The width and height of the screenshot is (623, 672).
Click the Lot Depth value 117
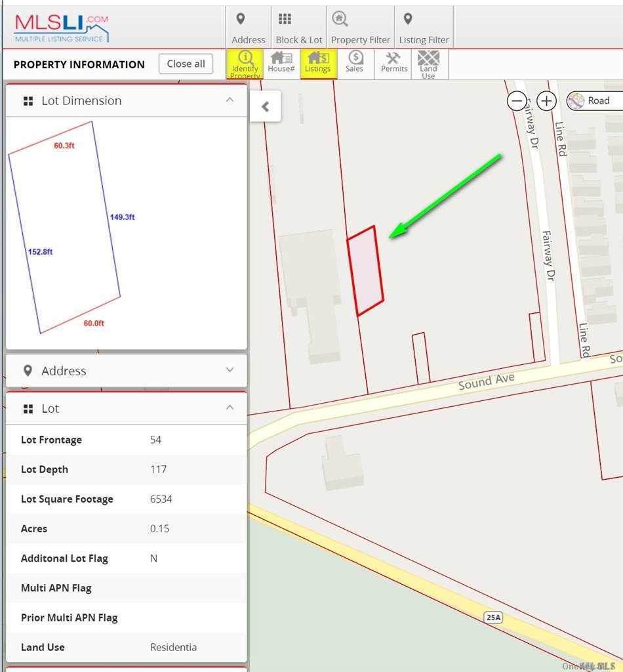(x=158, y=469)
